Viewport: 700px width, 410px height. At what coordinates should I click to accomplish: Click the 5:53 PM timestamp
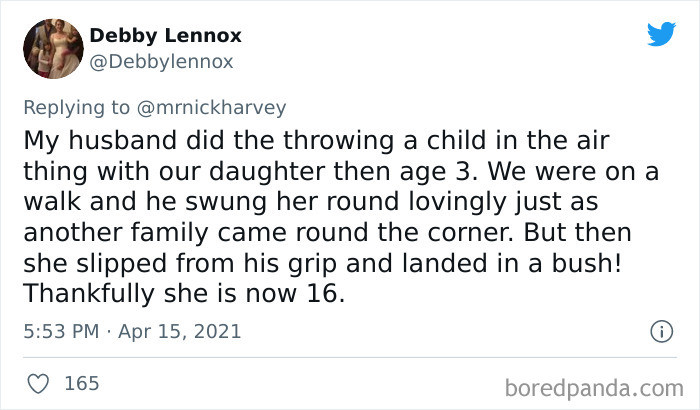61,331
